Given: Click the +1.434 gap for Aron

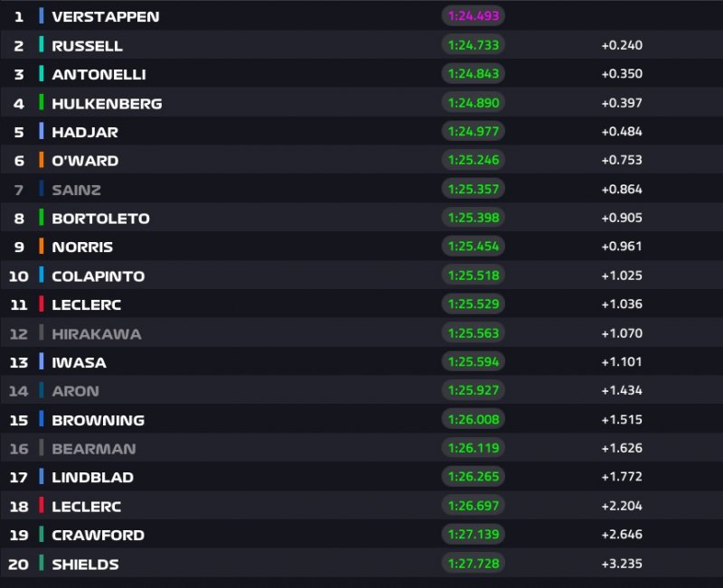Looking at the screenshot, I should [x=621, y=391].
